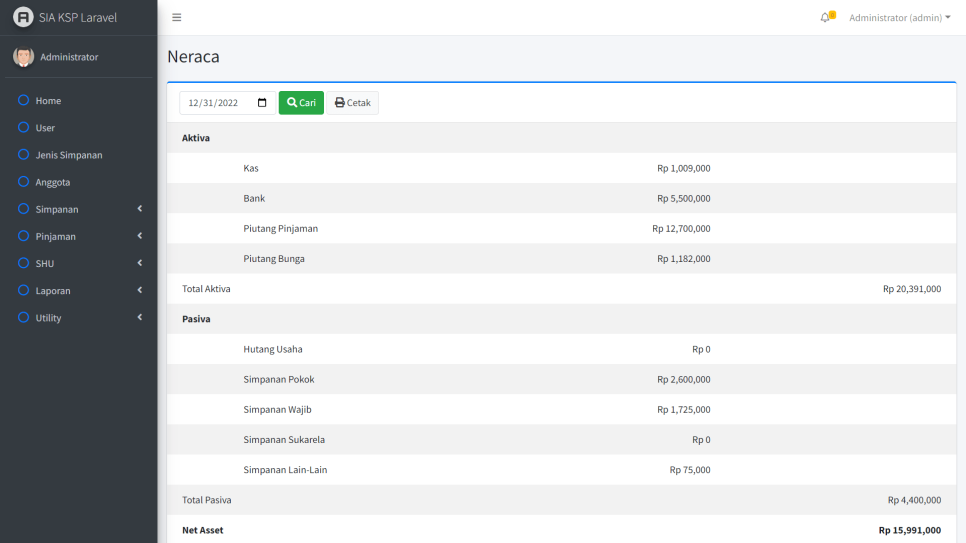
Task: Select the Aktiva section header
Action: click(x=196, y=138)
